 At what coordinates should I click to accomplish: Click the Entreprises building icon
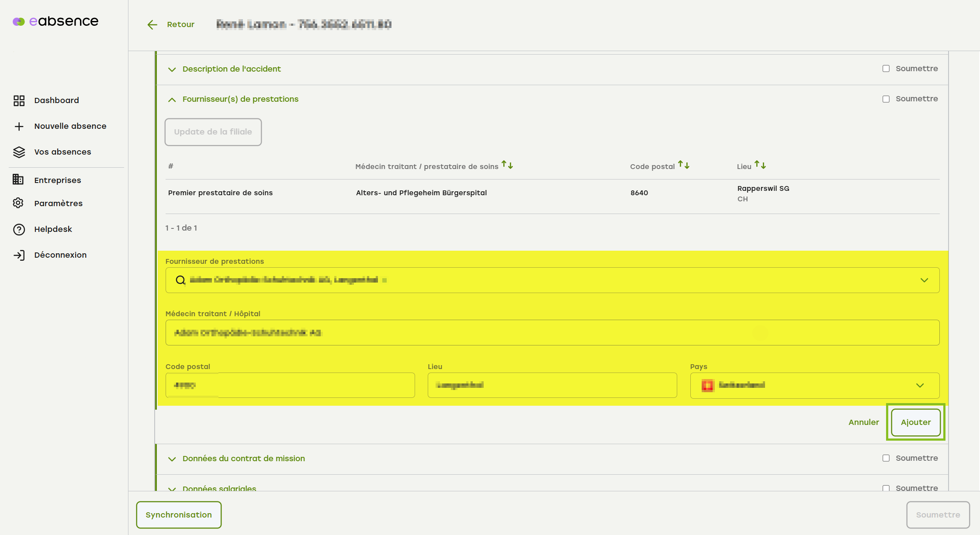click(18, 179)
